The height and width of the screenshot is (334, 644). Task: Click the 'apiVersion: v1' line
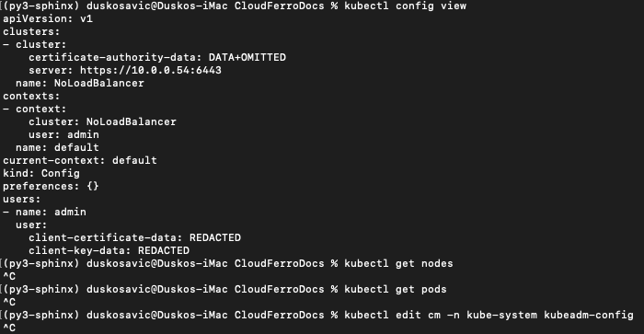tap(48, 19)
